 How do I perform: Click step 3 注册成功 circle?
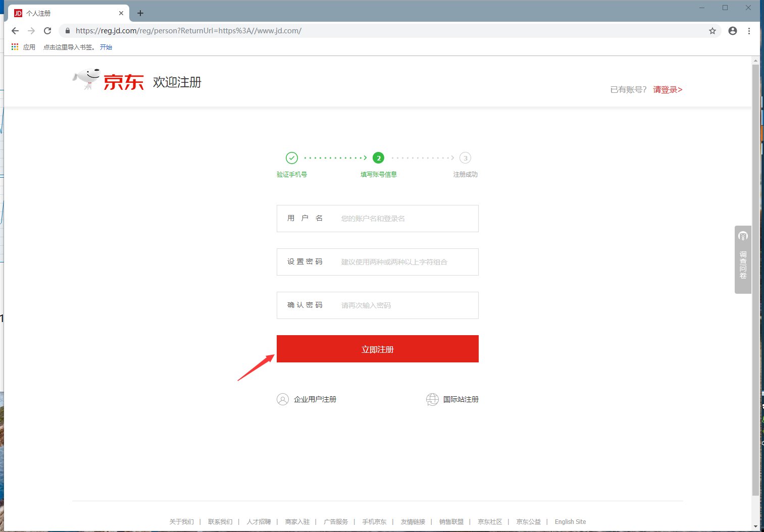[x=465, y=157]
